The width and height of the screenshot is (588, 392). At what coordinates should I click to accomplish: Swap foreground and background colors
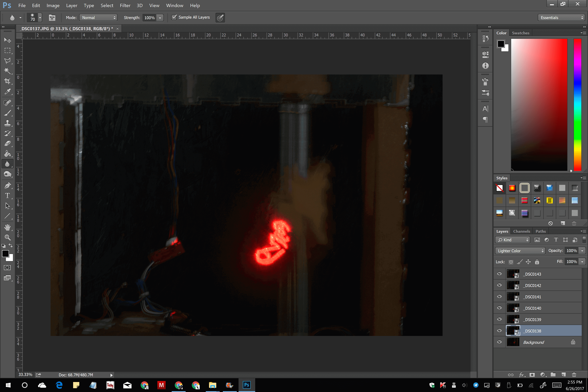pyautogui.click(x=11, y=246)
